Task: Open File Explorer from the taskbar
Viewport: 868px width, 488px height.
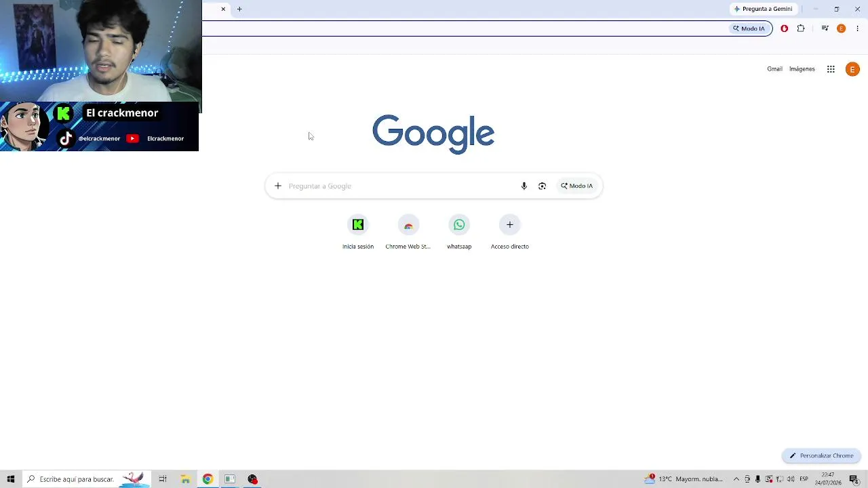Action: click(x=185, y=479)
